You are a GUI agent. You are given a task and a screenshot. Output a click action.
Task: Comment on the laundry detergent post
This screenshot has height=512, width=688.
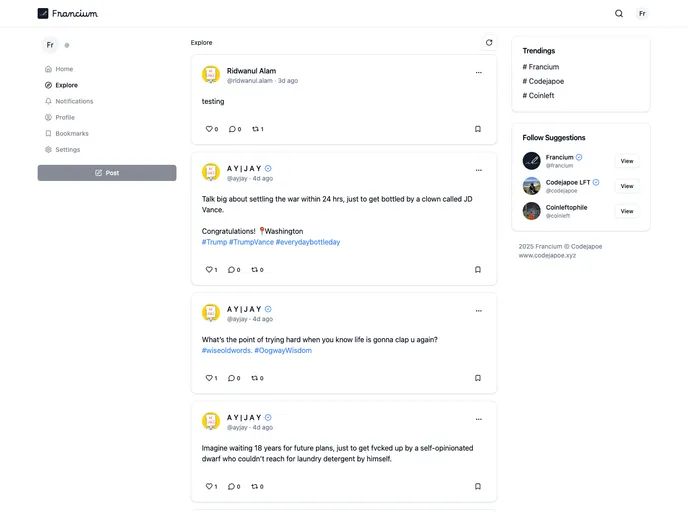pyautogui.click(x=234, y=487)
